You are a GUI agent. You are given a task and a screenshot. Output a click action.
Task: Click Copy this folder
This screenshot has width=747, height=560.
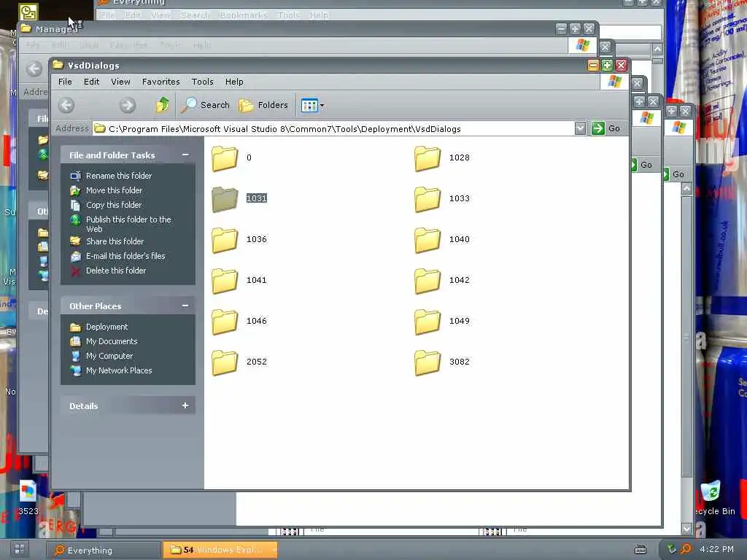pyautogui.click(x=113, y=205)
